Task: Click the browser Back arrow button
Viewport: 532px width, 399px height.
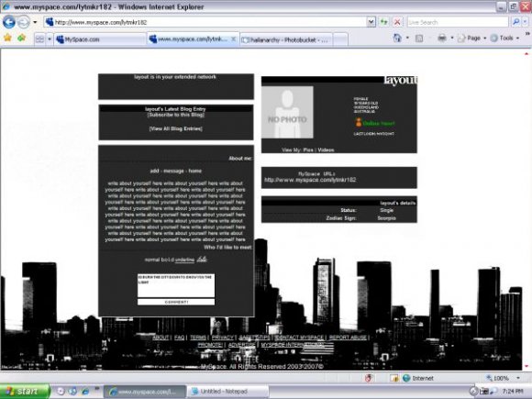Action: (x=9, y=22)
